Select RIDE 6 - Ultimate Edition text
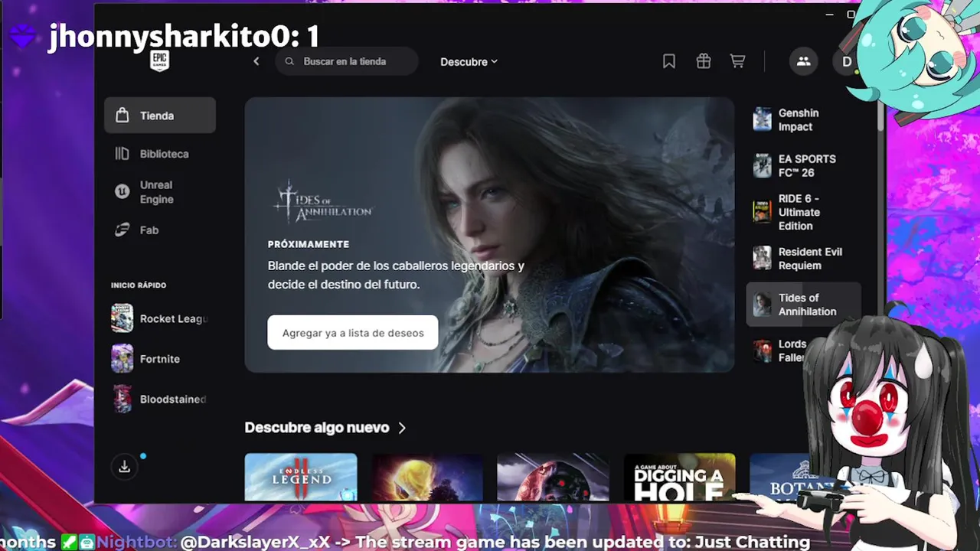The width and height of the screenshot is (980, 551). click(x=799, y=212)
